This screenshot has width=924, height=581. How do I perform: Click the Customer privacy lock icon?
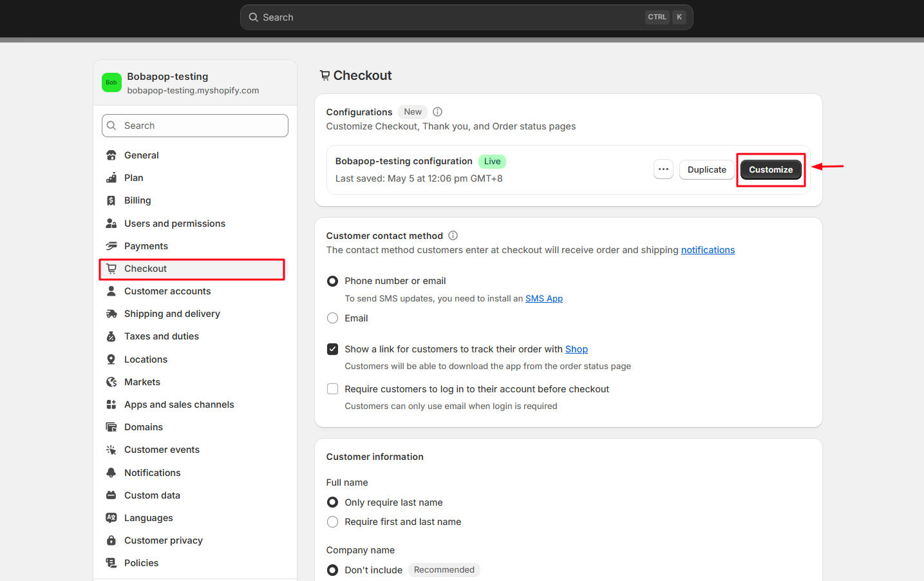111,540
